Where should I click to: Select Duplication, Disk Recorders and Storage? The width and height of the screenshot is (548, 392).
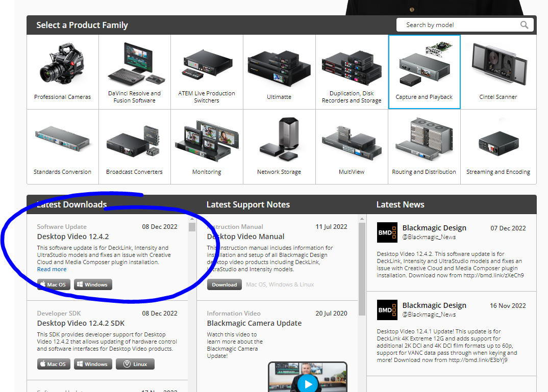pyautogui.click(x=352, y=72)
